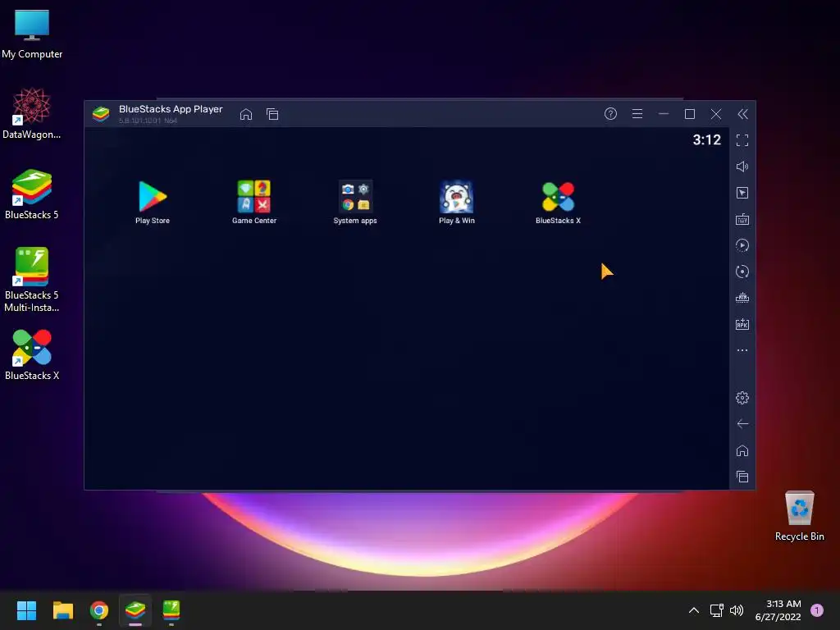Open network status in the system tray

click(716, 610)
